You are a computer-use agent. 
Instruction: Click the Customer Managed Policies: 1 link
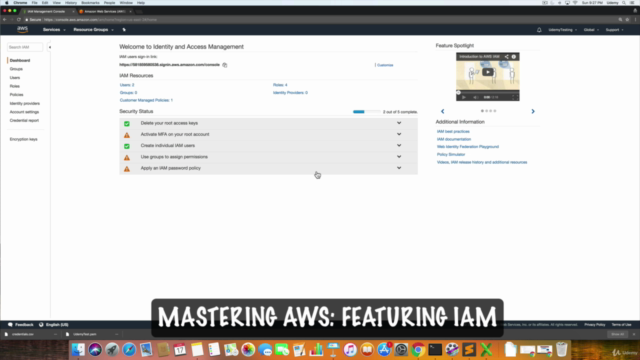tap(146, 100)
